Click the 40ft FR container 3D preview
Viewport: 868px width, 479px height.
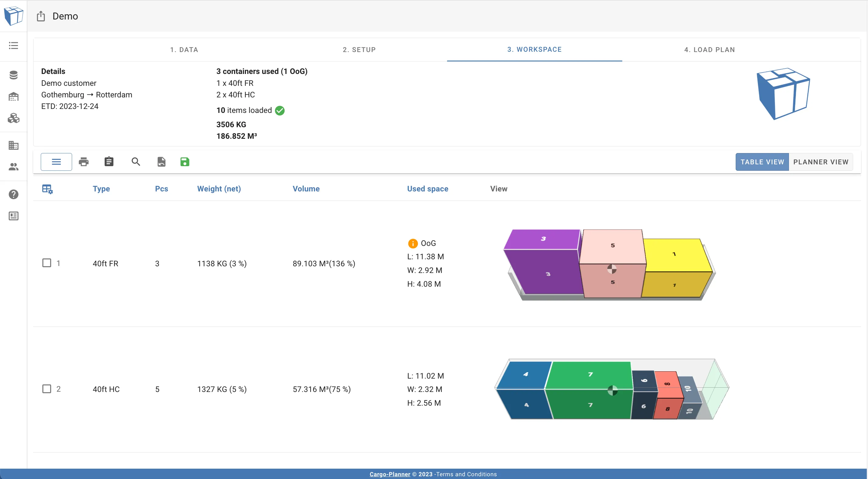click(610, 265)
